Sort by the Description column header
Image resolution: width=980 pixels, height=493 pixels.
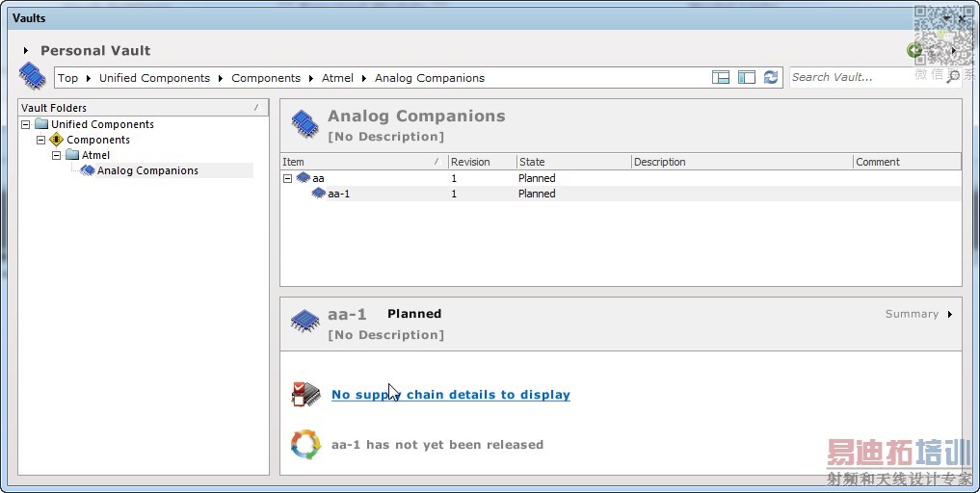tap(742, 162)
